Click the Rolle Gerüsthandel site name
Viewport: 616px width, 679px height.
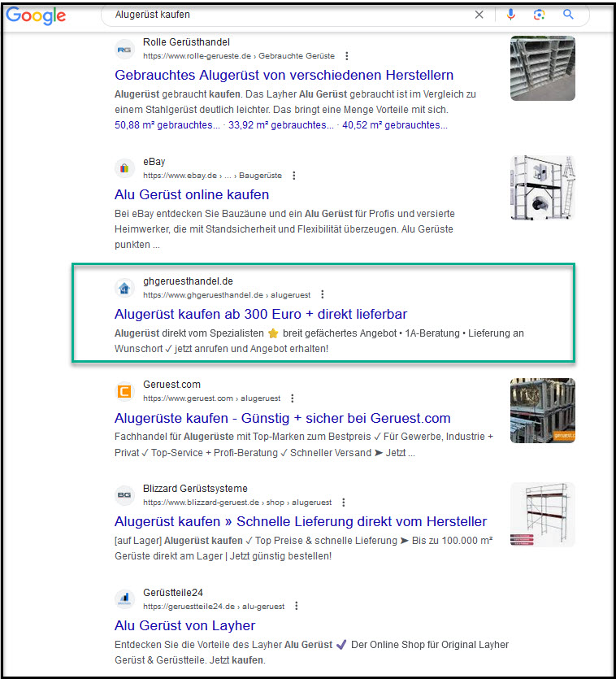coord(186,42)
